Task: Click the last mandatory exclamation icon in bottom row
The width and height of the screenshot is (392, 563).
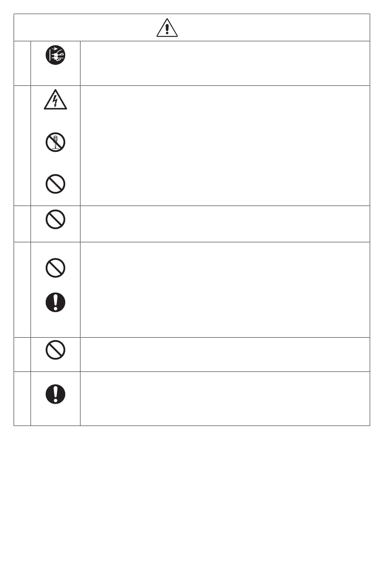Action: point(55,394)
